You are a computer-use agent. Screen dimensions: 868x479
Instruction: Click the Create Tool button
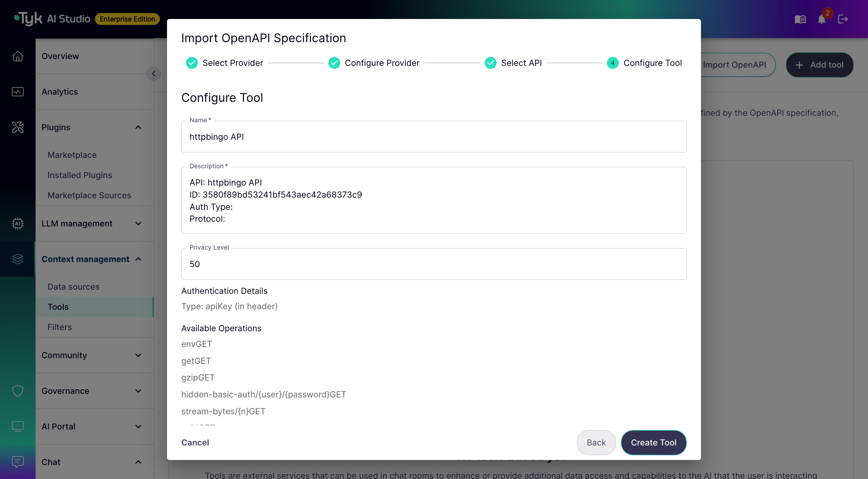click(x=653, y=442)
